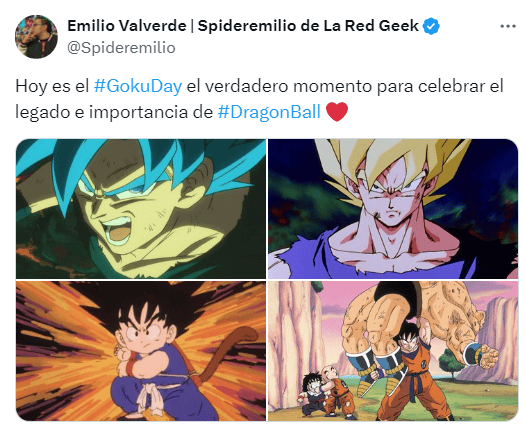
Task: Open the author's round profile picture
Action: [36, 37]
